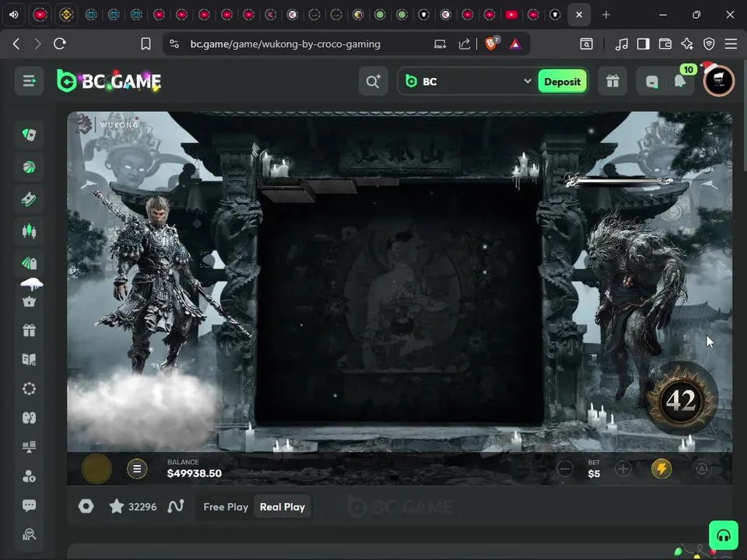Image resolution: width=747 pixels, height=560 pixels.
Task: Click the share icon in address bar
Action: (464, 44)
